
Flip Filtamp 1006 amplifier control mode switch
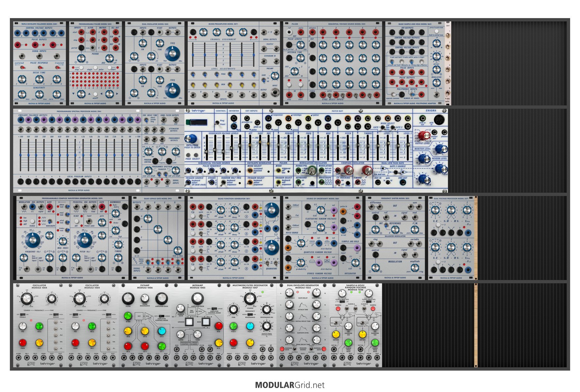coord(162,316)
